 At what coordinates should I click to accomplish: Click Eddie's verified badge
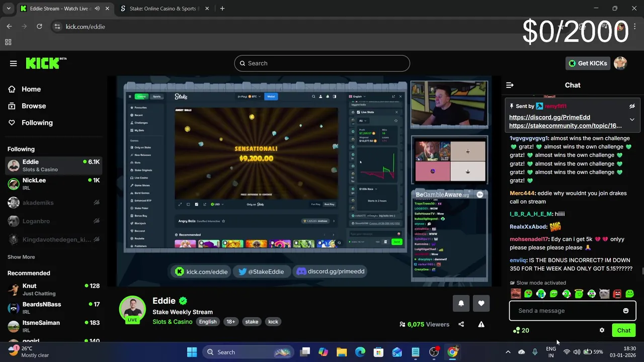[x=183, y=301]
